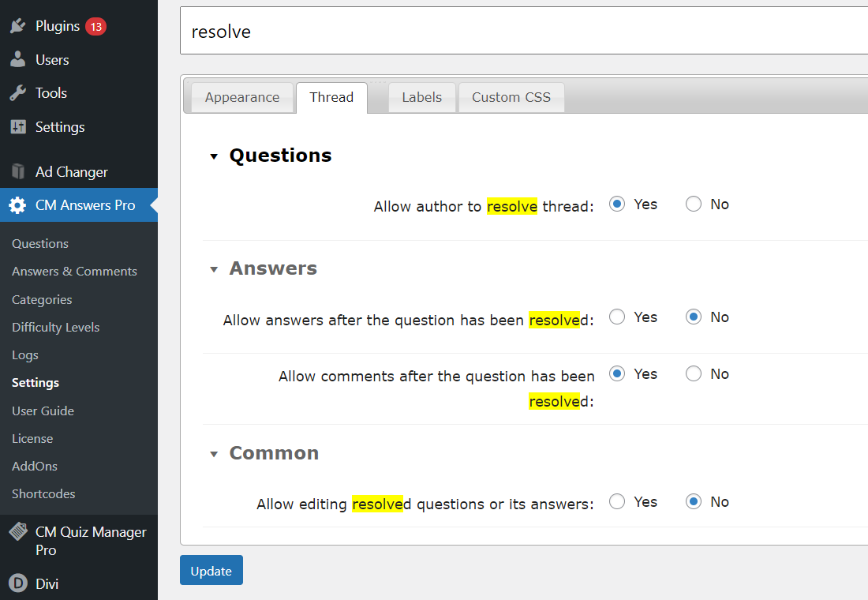Click the Plugins update count badge
Viewport: 868px width, 600px height.
(x=95, y=26)
